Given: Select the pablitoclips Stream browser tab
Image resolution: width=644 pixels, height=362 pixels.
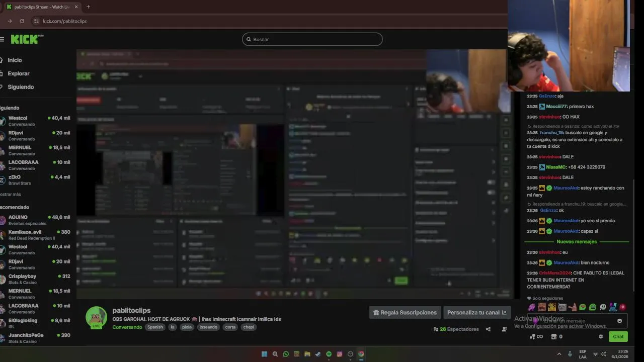Looking at the screenshot, I should [43, 7].
